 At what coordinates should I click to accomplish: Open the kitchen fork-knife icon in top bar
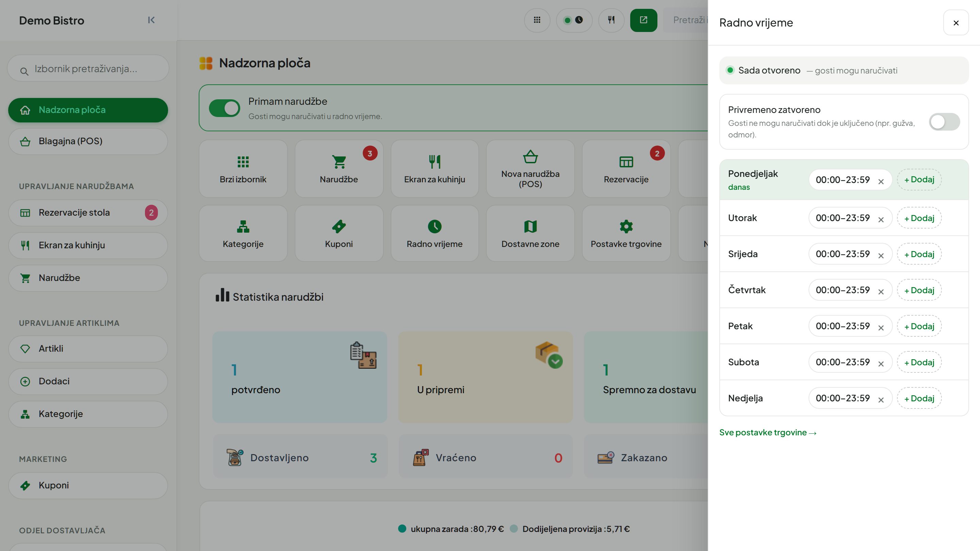611,20
